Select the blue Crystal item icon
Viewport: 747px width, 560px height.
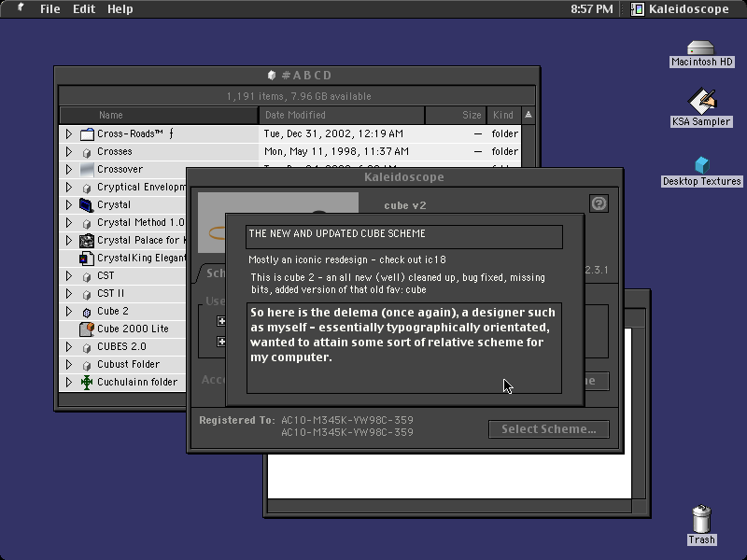[87, 205]
